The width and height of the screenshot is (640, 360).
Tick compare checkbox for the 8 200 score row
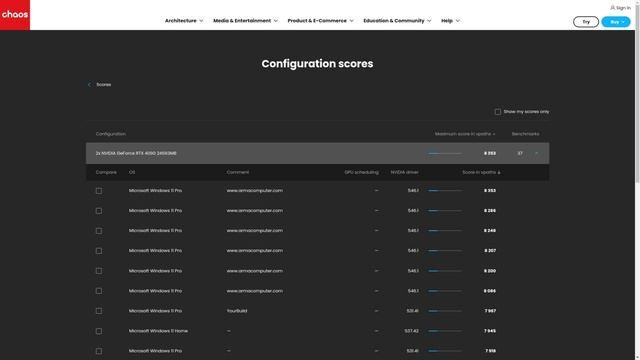99,271
